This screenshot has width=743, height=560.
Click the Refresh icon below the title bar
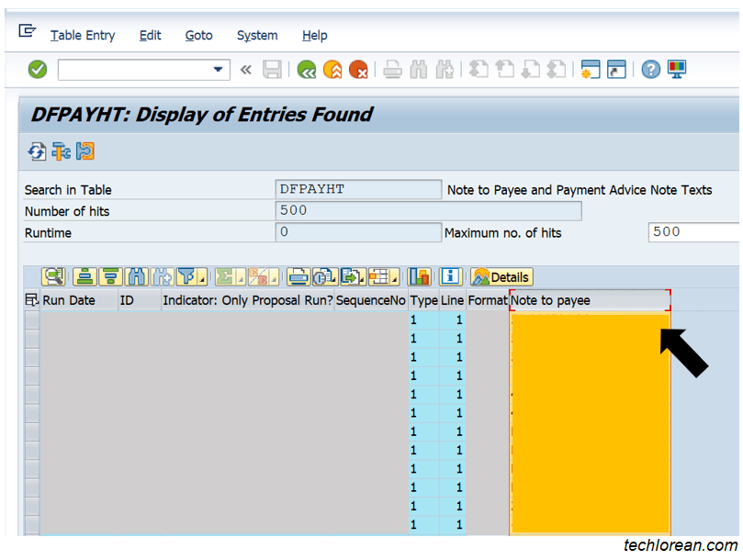[x=36, y=151]
